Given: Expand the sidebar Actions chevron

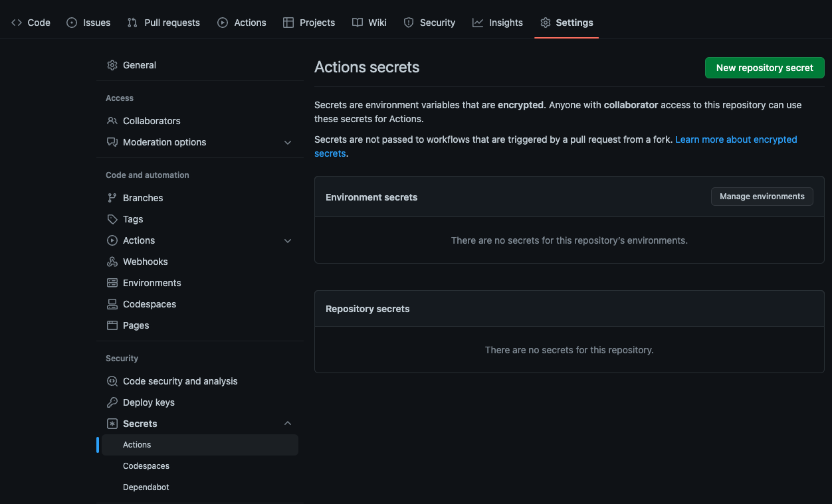Looking at the screenshot, I should 288,240.
